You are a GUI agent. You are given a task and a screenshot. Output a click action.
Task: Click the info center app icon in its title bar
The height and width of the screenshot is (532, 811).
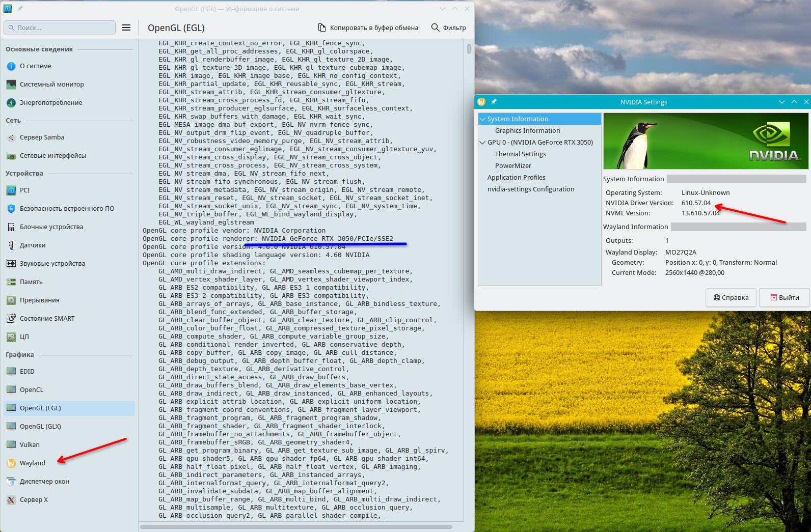8,9
